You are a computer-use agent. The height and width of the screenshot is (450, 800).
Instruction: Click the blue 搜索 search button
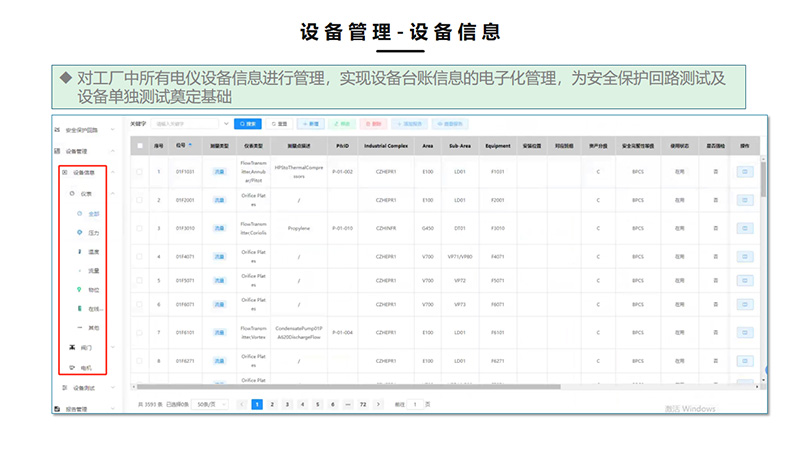pos(248,124)
